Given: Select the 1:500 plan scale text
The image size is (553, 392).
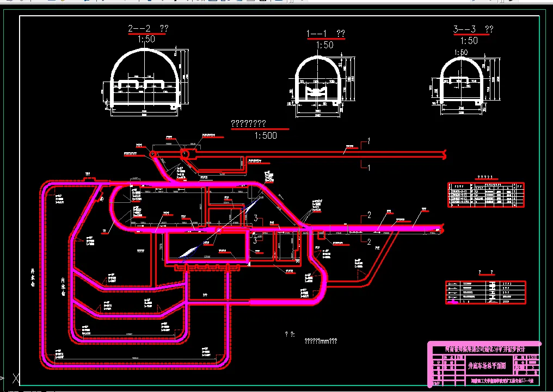Looking at the screenshot, I should coord(266,135).
